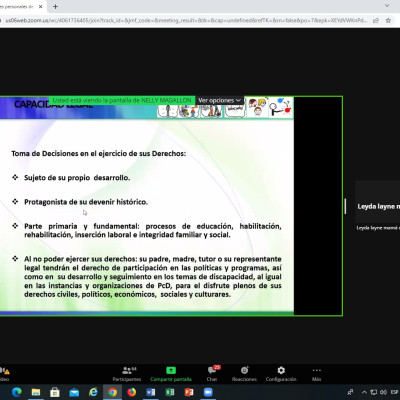Open volume control in system tray

(x=384, y=392)
